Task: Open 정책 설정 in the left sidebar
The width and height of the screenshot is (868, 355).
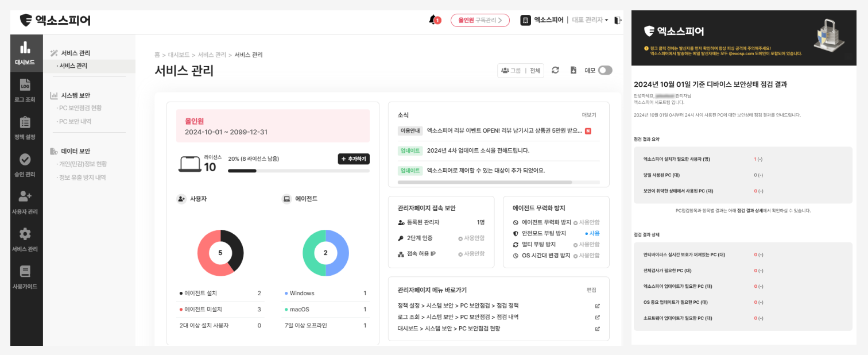Action: 25,128
